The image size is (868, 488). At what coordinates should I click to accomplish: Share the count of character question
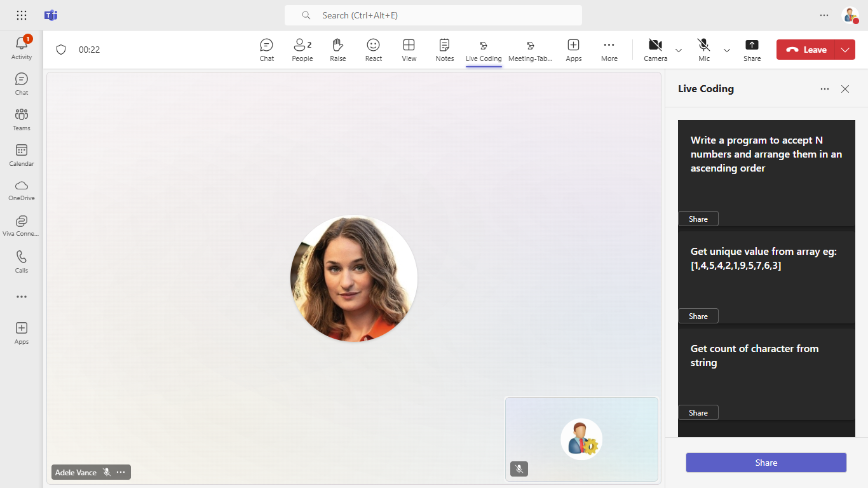tap(698, 412)
